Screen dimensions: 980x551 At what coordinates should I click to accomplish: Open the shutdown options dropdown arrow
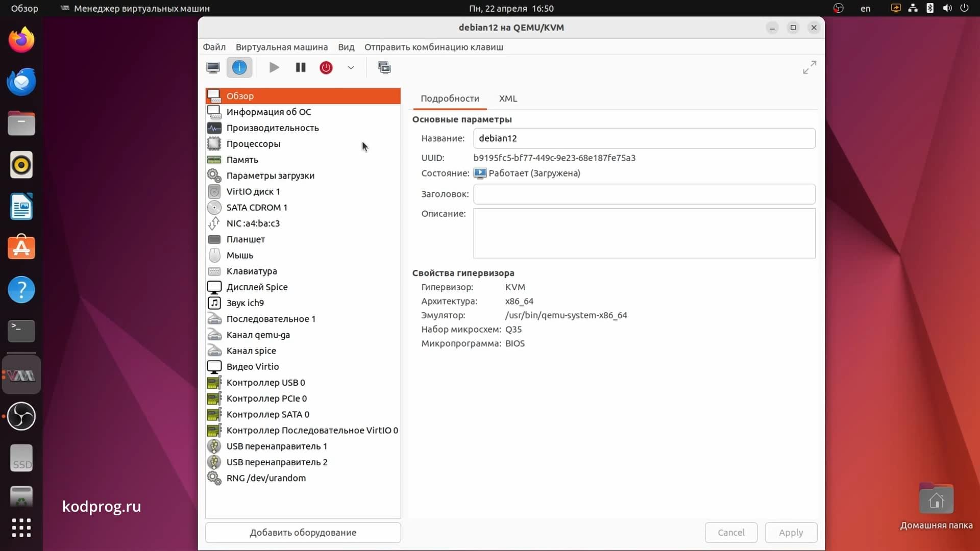click(x=351, y=67)
